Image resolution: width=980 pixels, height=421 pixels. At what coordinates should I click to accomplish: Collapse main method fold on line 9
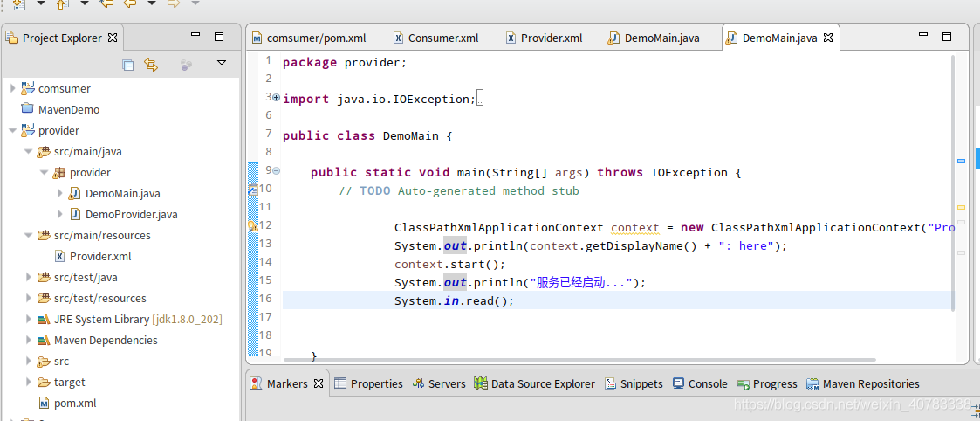pos(276,171)
